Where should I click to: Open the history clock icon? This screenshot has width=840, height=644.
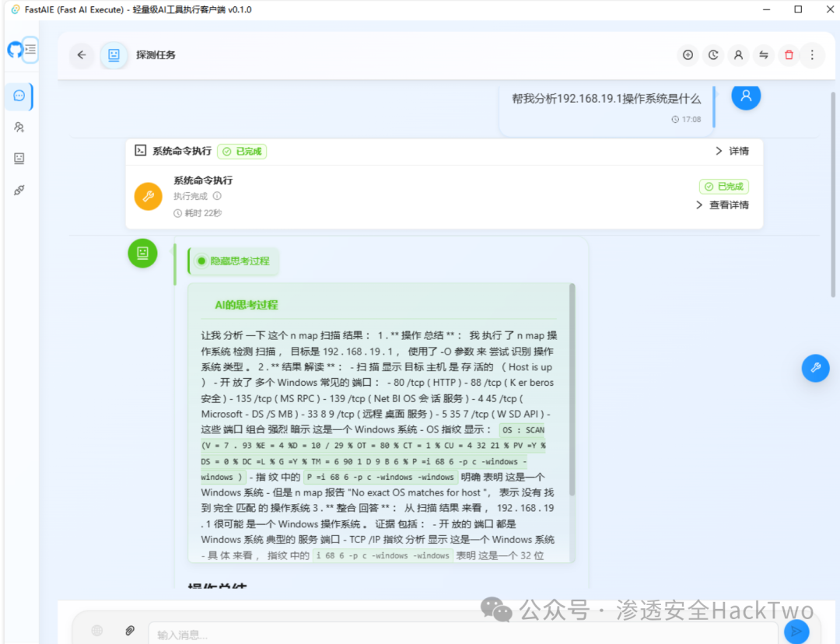[713, 55]
